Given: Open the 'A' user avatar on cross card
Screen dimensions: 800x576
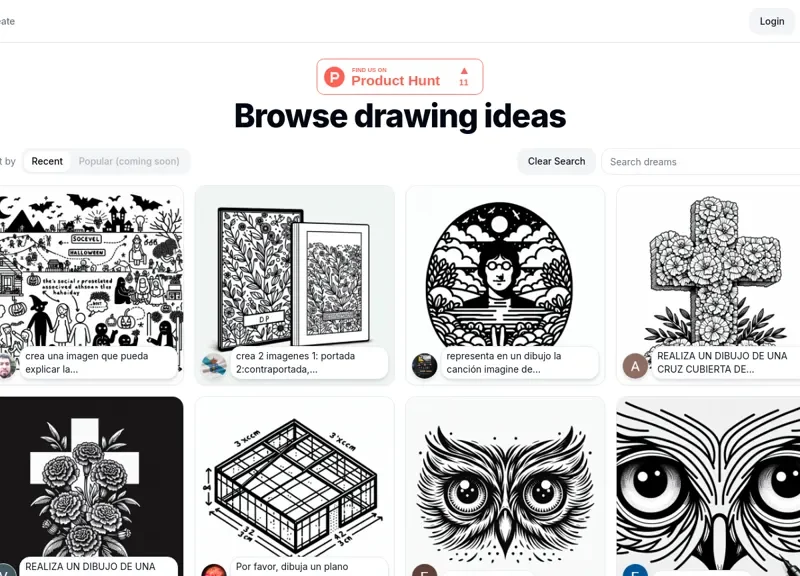Looking at the screenshot, I should tap(635, 366).
